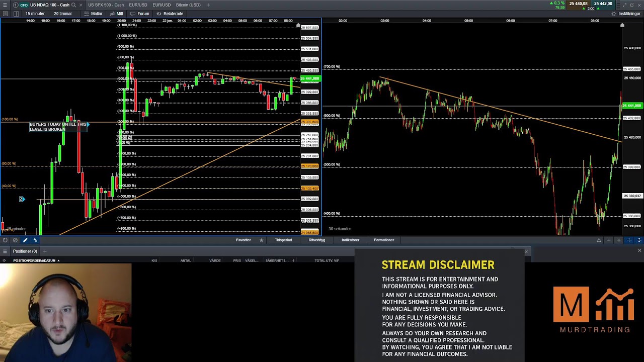Click the scroll-to-latest marker on the left chart
The image size is (644, 362).
point(298,25)
